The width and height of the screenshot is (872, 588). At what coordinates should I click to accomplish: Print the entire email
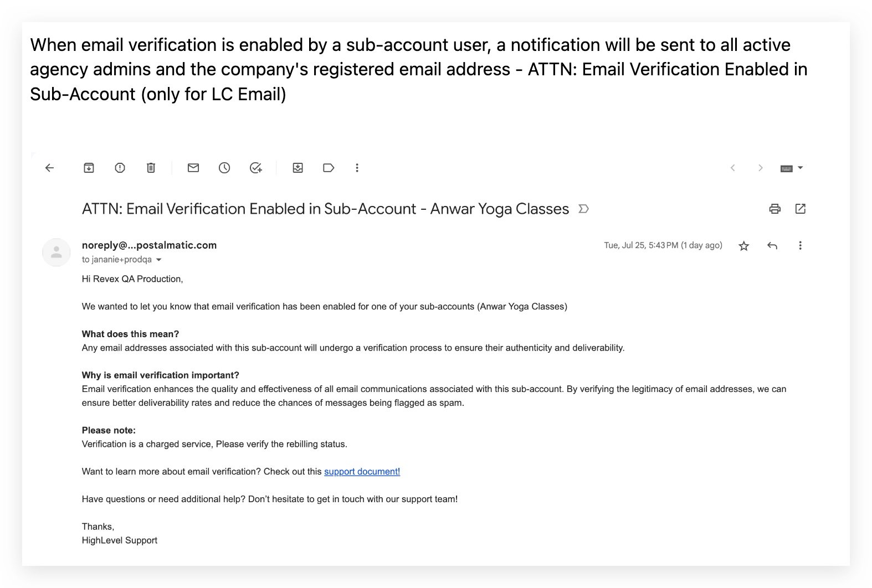click(774, 209)
